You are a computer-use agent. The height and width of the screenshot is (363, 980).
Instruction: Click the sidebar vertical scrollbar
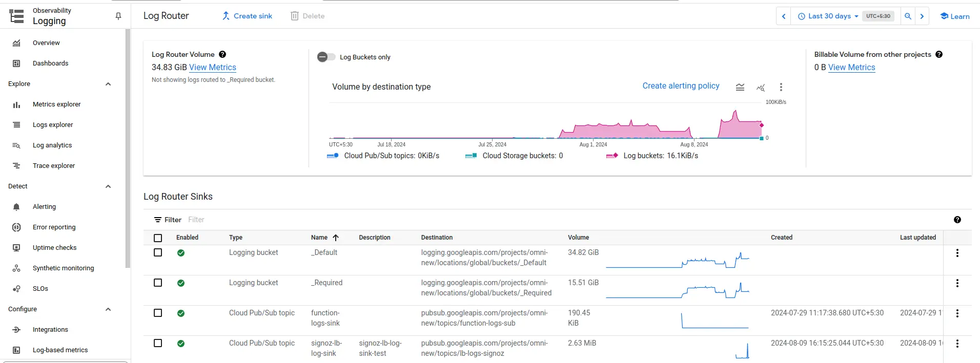point(128,148)
